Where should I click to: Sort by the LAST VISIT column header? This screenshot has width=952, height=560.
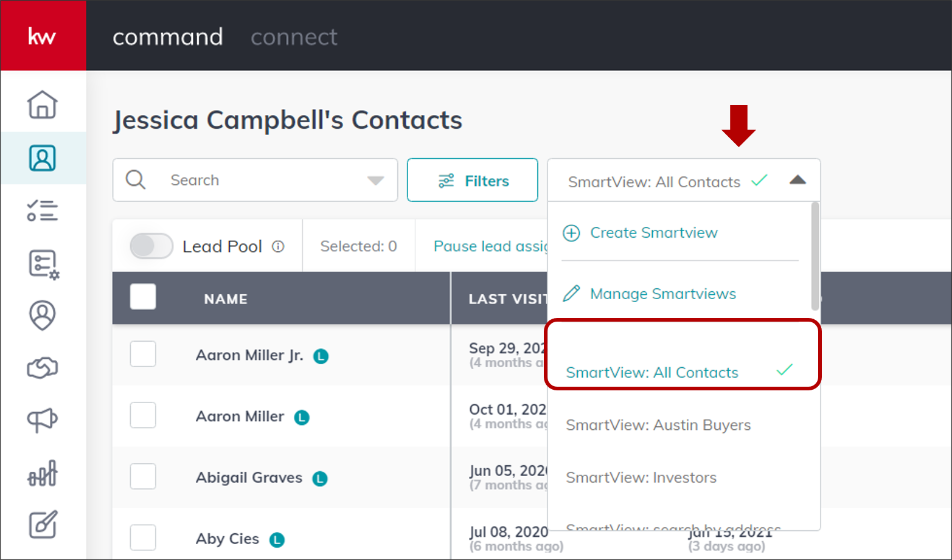tap(509, 299)
